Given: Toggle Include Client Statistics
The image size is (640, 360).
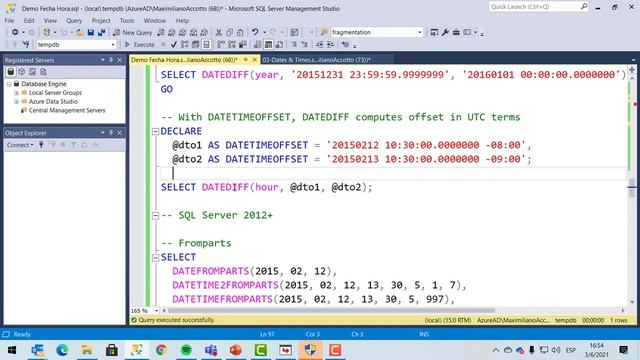Looking at the screenshot, I should click(x=243, y=44).
